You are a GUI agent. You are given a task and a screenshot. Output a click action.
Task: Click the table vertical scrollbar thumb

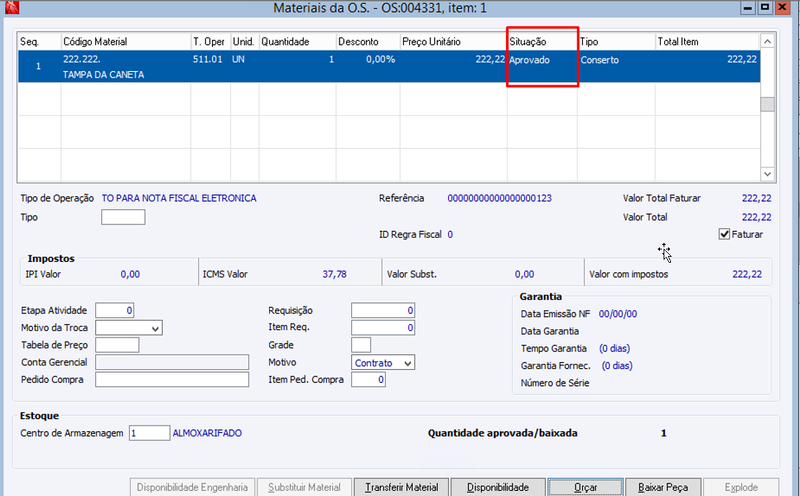[767, 104]
